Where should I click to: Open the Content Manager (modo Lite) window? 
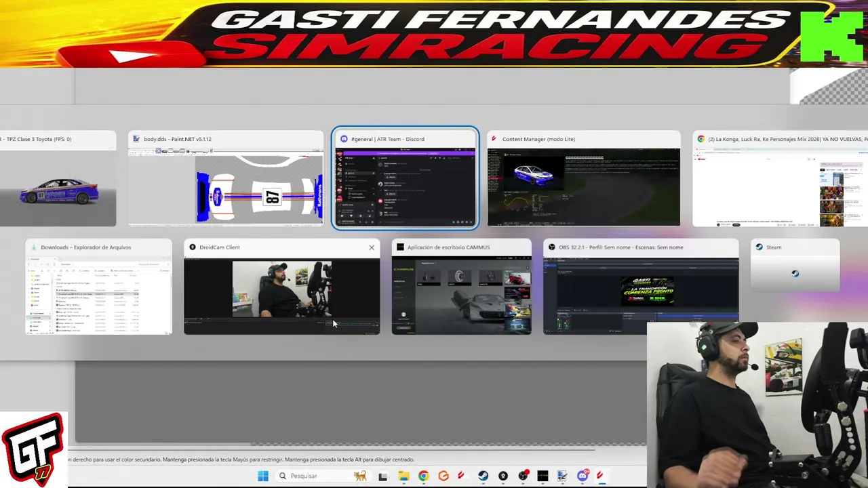pos(583,179)
